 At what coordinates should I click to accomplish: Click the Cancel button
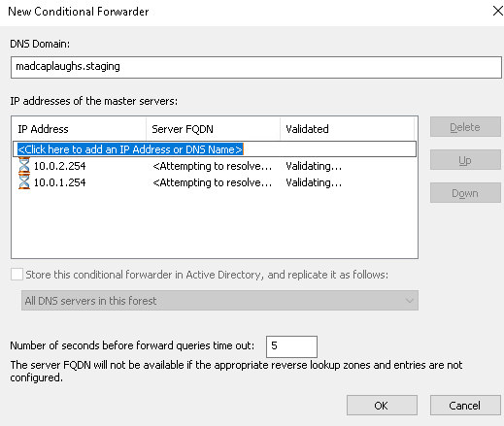tap(465, 405)
